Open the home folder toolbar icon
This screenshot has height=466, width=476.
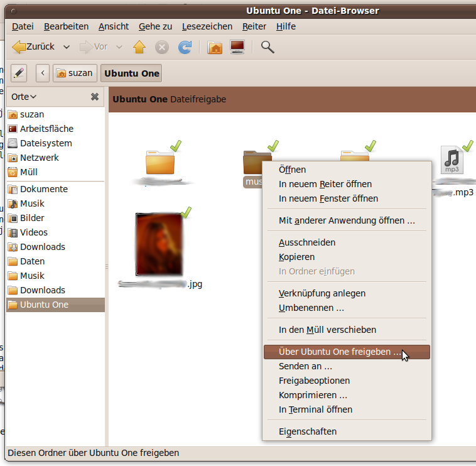click(215, 47)
